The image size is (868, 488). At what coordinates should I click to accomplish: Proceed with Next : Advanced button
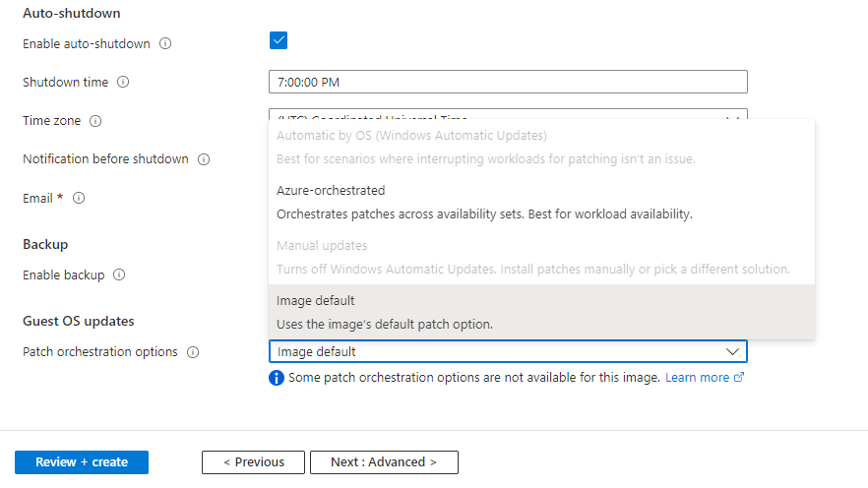pyautogui.click(x=384, y=462)
